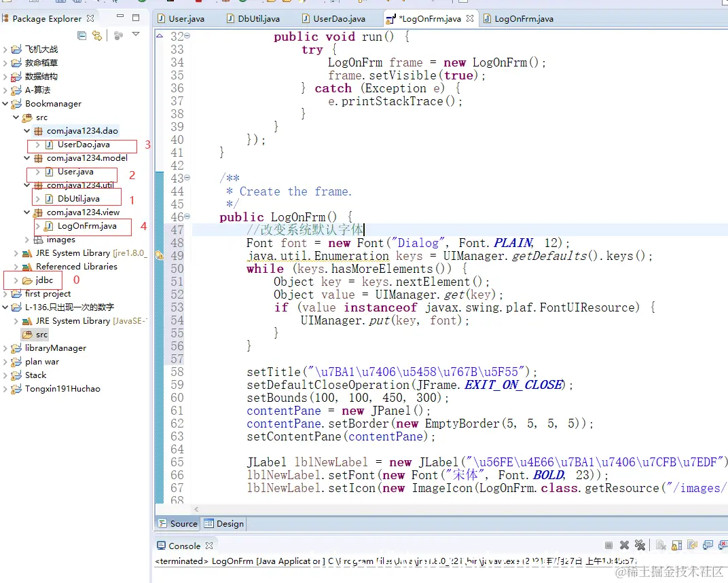Screen dimensions: 728x583
Task: Switch to the Source view tab
Action: tap(179, 523)
